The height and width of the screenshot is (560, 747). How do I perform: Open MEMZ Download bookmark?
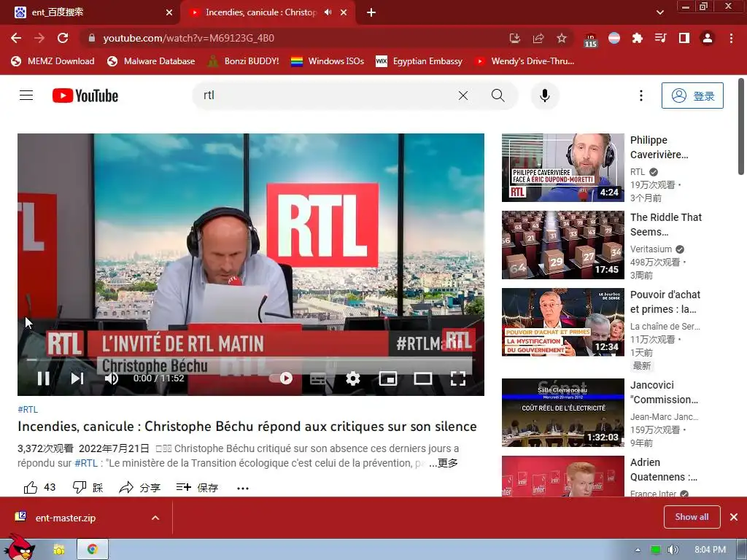click(53, 61)
